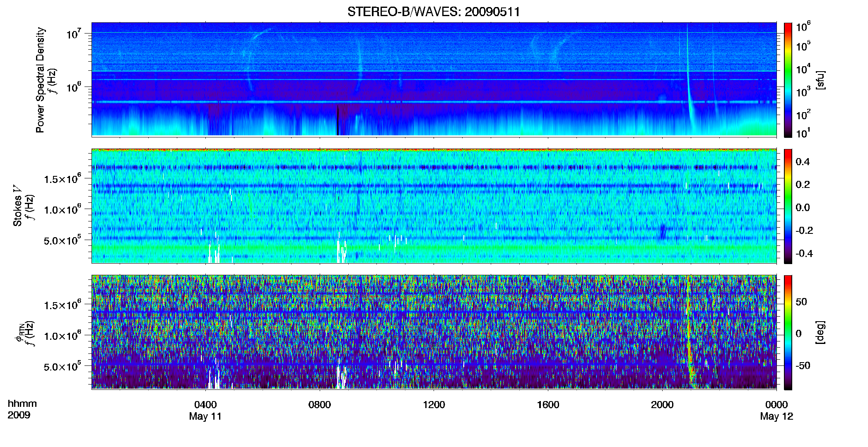
Task: Click the 50 label on degrees colorbar
Action: tap(801, 302)
